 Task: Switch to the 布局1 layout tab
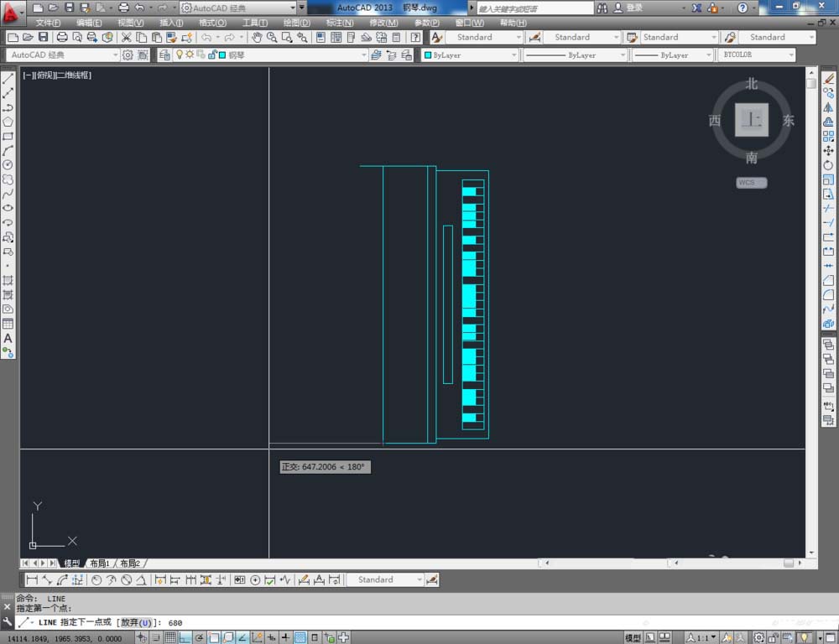pos(100,563)
